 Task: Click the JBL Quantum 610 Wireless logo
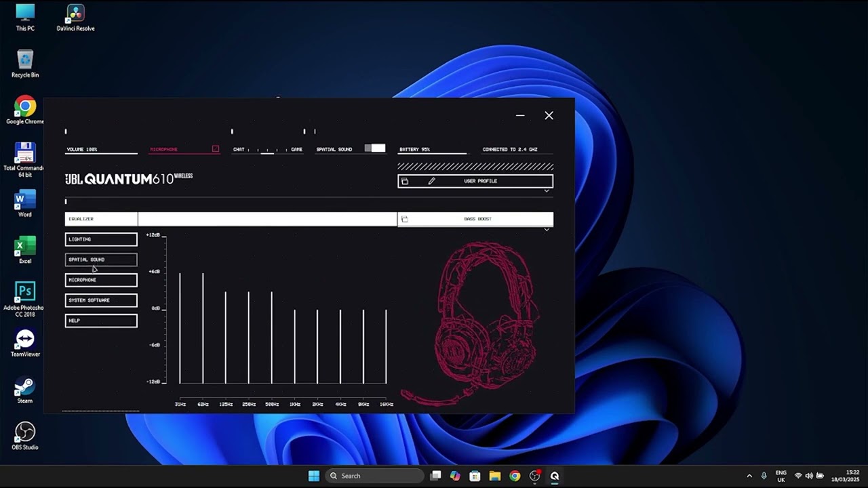point(129,179)
